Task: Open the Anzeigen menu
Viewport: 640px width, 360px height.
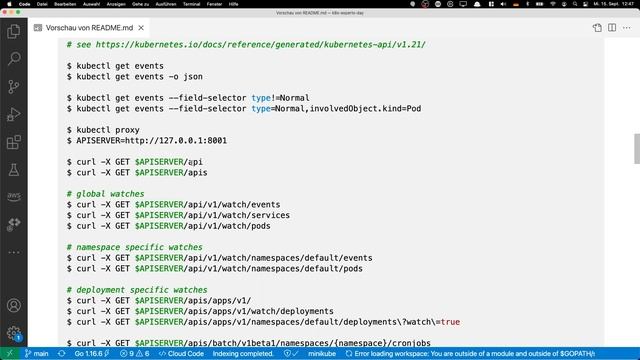Action: (x=116, y=4)
